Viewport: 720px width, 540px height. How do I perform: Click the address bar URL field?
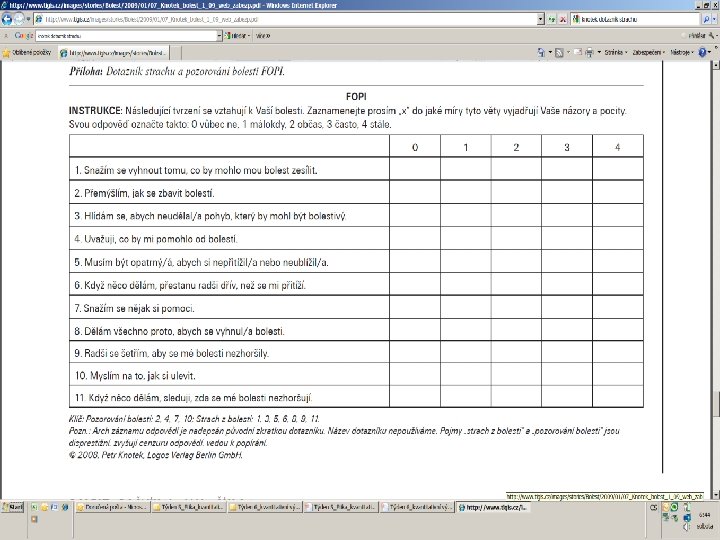point(285,19)
